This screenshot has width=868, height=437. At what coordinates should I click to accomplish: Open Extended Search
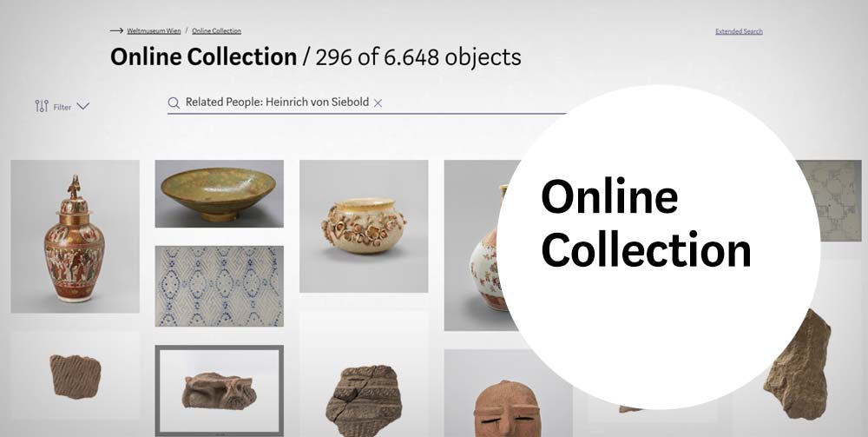tap(739, 31)
